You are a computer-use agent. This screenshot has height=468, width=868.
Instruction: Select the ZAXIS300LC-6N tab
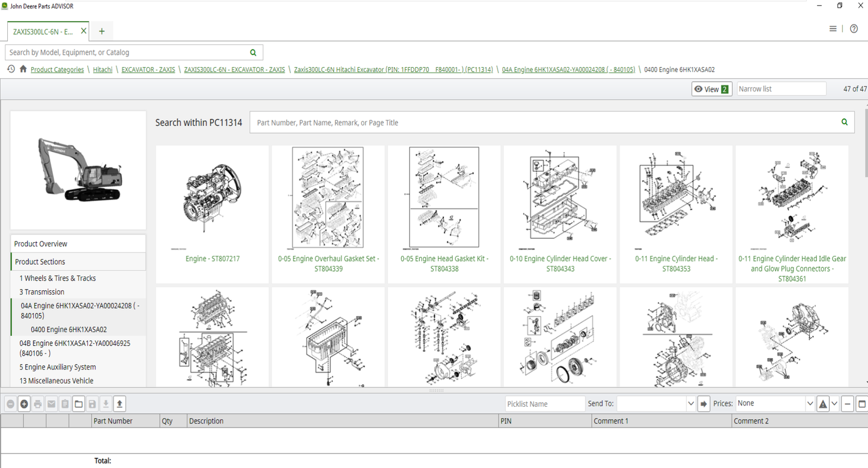(x=43, y=31)
